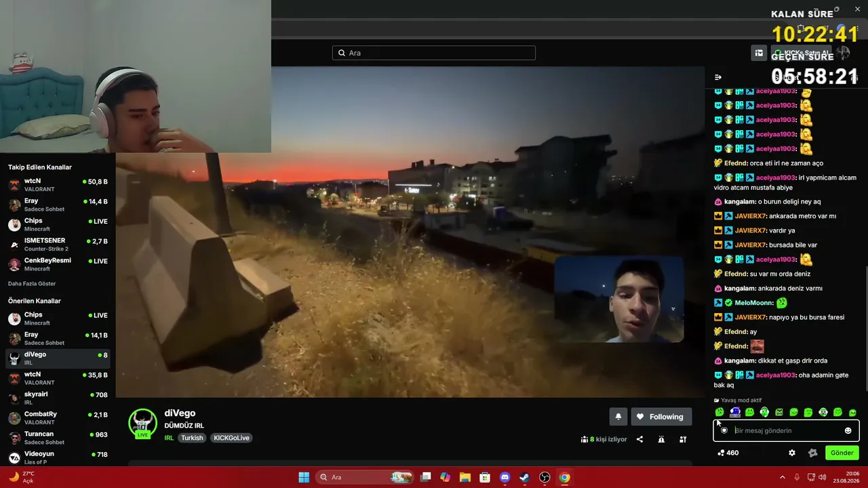Click the star icon beside the Gönder button

(x=812, y=453)
